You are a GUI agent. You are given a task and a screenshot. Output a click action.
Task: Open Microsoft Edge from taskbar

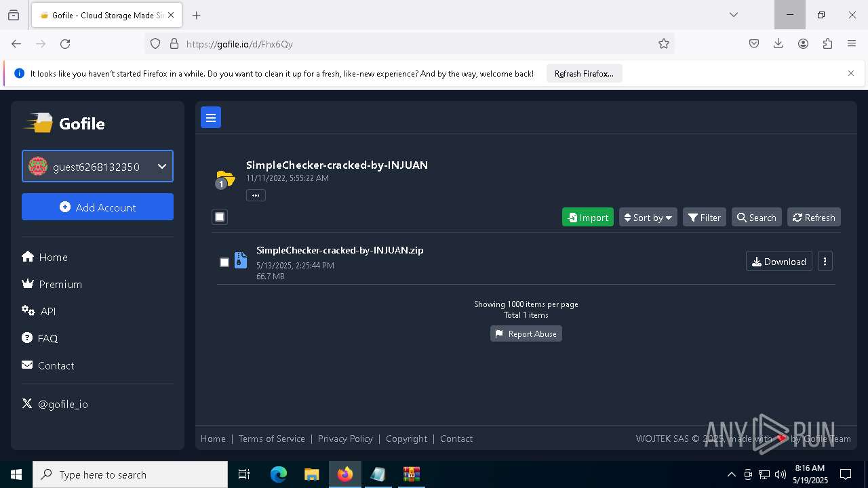(279, 474)
